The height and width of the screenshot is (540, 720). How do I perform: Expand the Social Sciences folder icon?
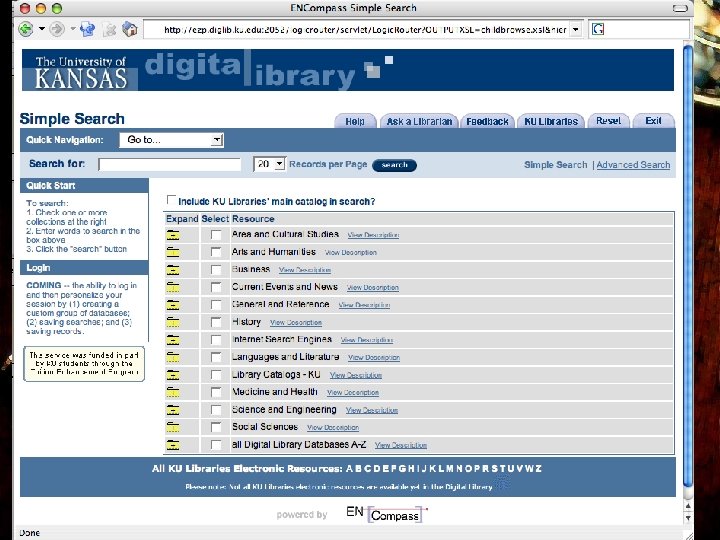pyautogui.click(x=173, y=427)
